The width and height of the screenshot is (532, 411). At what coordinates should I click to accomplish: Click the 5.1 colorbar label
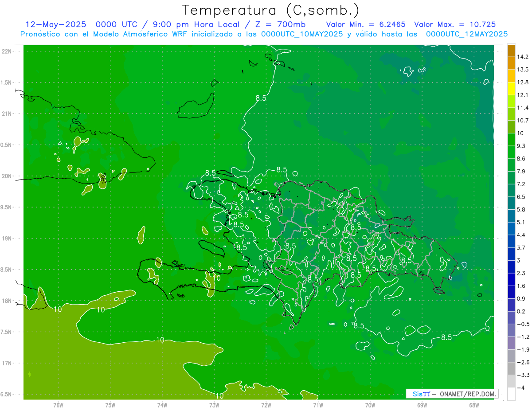click(521, 222)
